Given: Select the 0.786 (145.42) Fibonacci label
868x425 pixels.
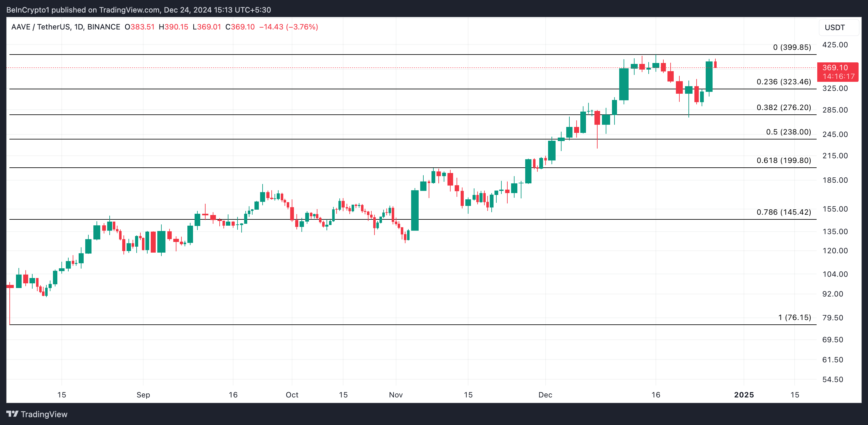Looking at the screenshot, I should pos(783,212).
